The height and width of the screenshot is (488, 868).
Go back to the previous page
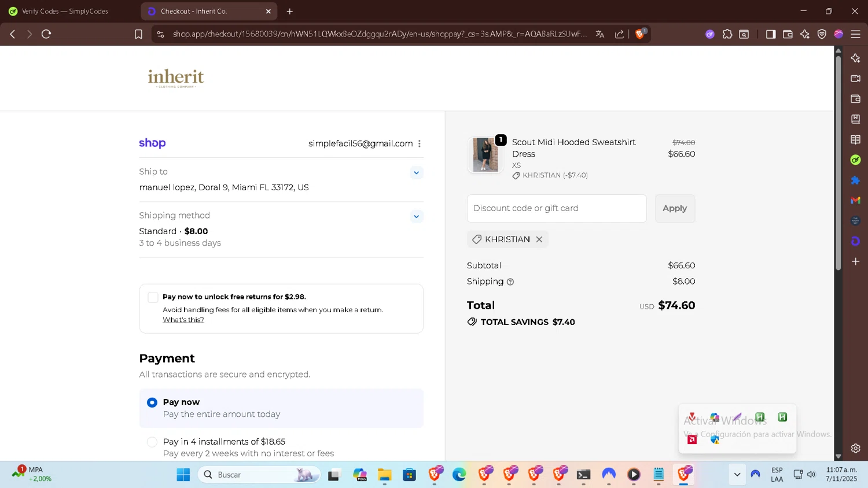13,34
